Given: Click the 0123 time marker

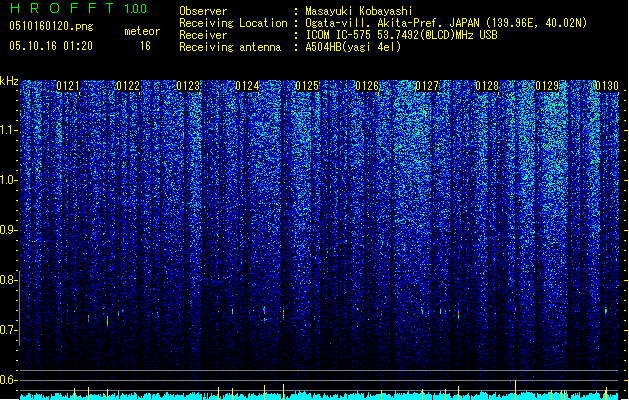Looking at the screenshot, I should (x=188, y=86).
